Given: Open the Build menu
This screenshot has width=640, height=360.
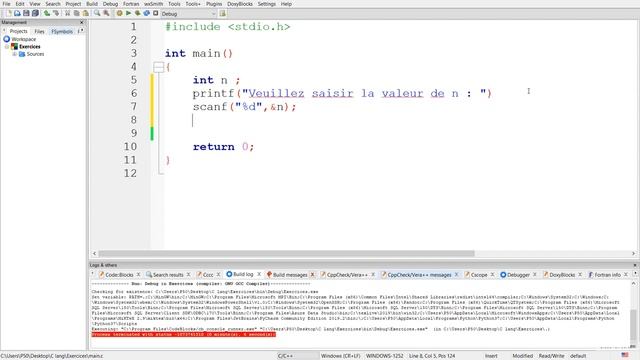Looking at the screenshot, I should pyautogui.click(x=92, y=4).
